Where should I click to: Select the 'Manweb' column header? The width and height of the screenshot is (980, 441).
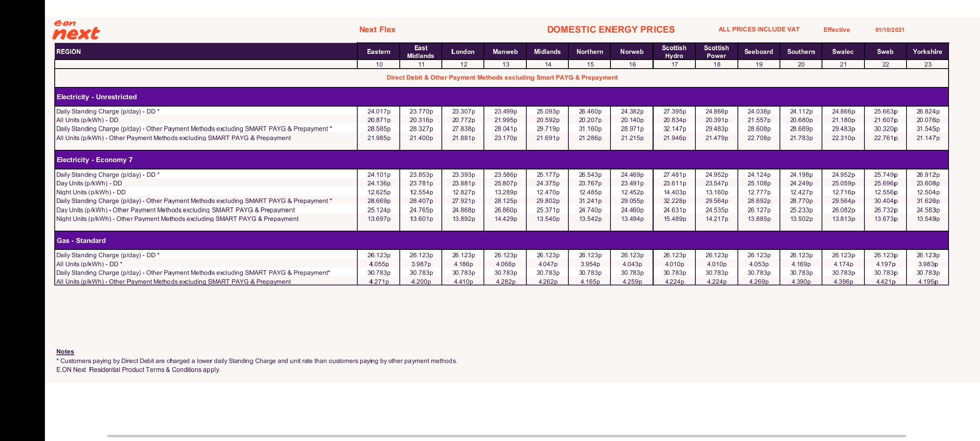[x=505, y=51]
